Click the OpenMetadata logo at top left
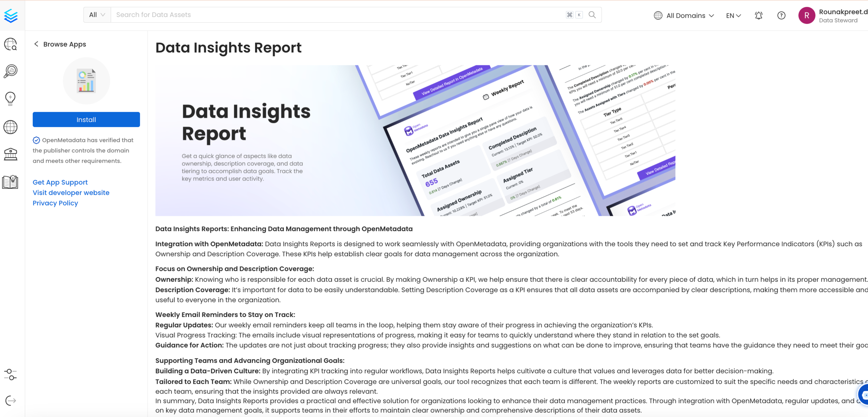Viewport: 868px width, 417px height. point(11,15)
